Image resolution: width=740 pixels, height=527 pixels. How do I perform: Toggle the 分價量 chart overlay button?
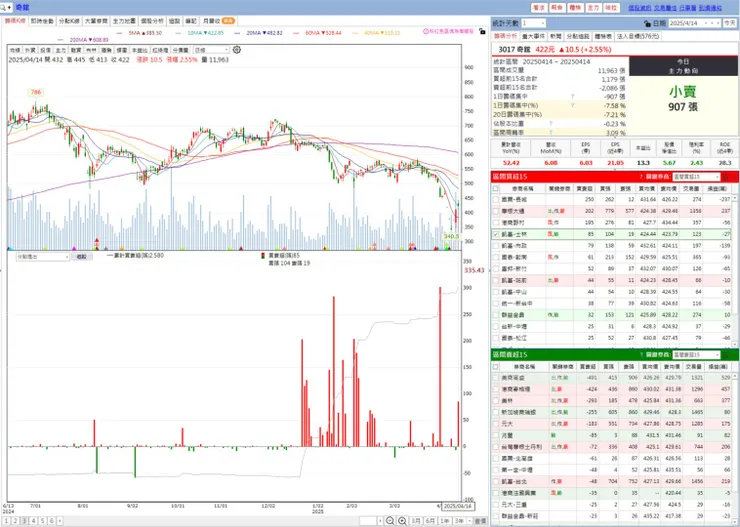180,50
